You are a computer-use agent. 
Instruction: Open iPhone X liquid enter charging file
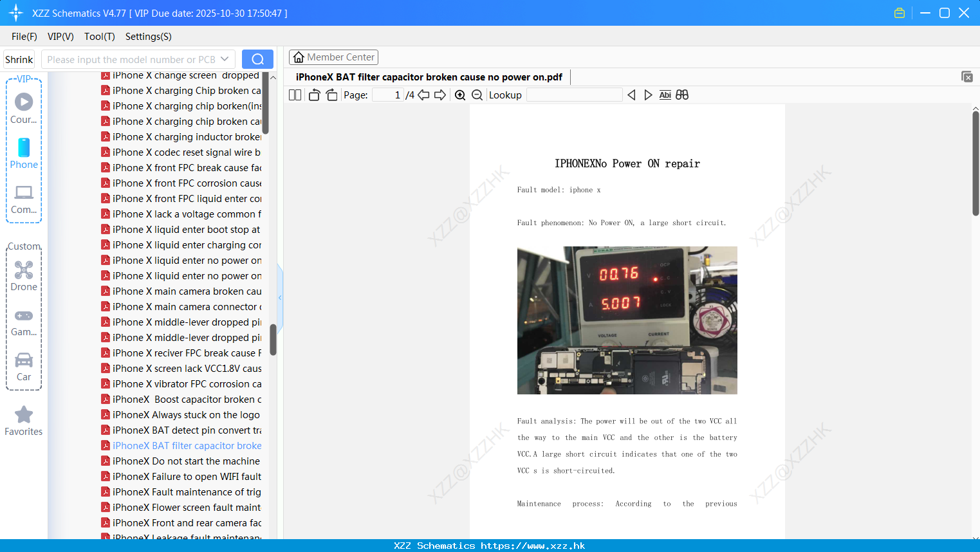[x=181, y=245]
